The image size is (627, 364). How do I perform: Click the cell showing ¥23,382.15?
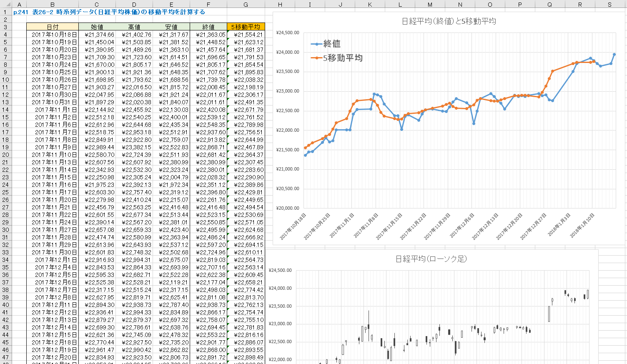[x=134, y=147]
